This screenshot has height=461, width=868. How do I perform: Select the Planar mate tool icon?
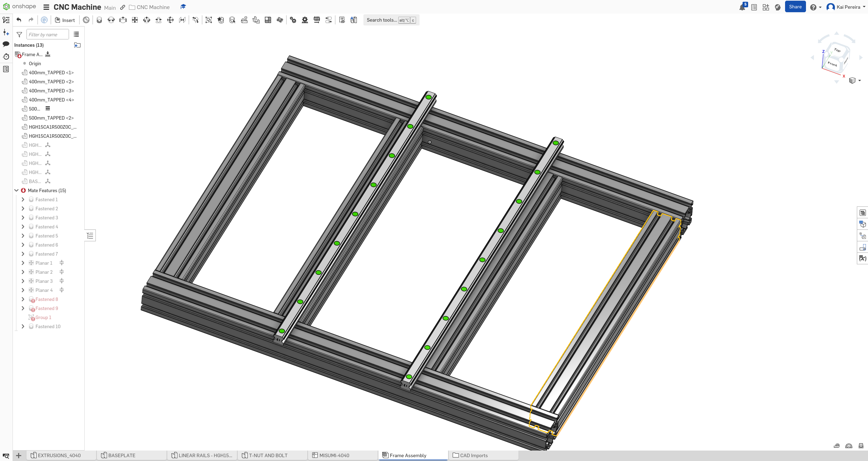(x=135, y=20)
